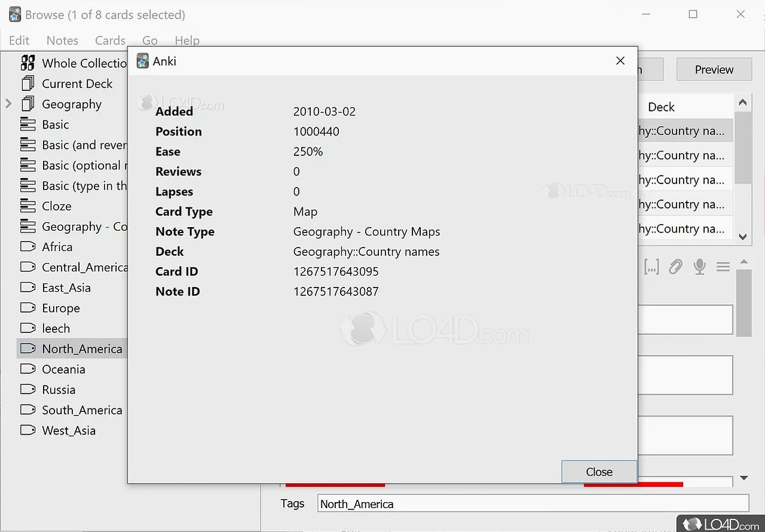This screenshot has width=765, height=532.
Task: Click the Anki icon in Browse title bar
Action: click(x=16, y=15)
